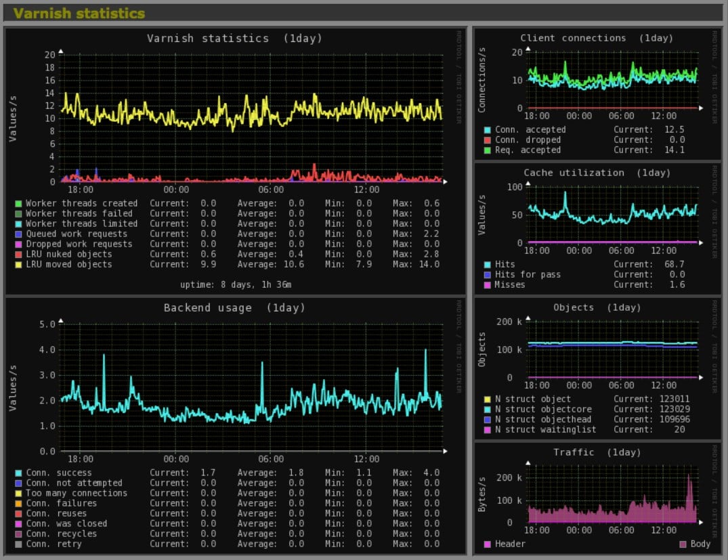Click the Body traffic legend swatch
The width and height of the screenshot is (728, 560).
tap(683, 544)
